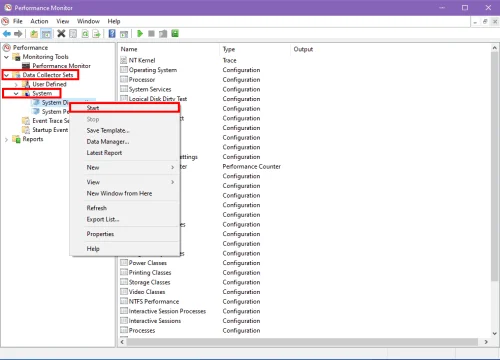Screen dimensions: 500x360
Task: Open the View submenu in the context menu
Action: tap(125, 182)
